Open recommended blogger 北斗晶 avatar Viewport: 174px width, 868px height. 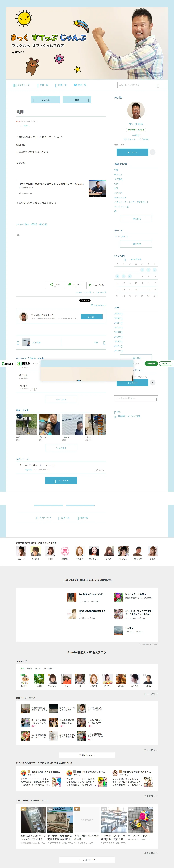50,551
